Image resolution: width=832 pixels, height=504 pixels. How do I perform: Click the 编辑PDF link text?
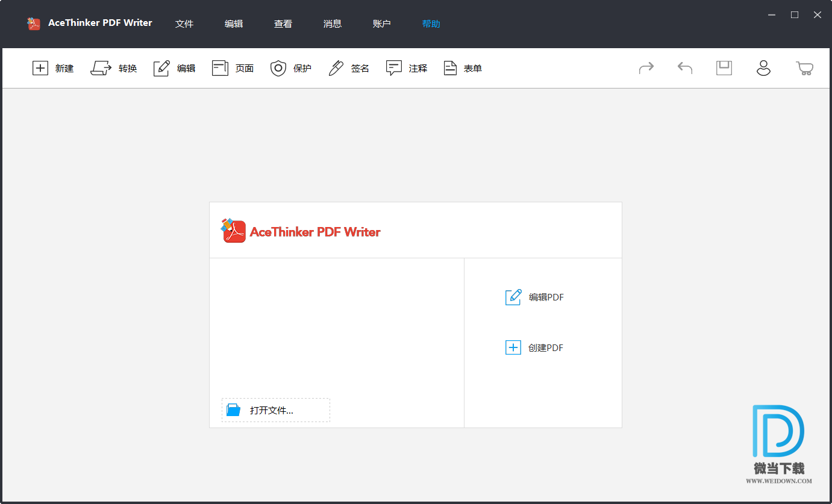pos(546,297)
